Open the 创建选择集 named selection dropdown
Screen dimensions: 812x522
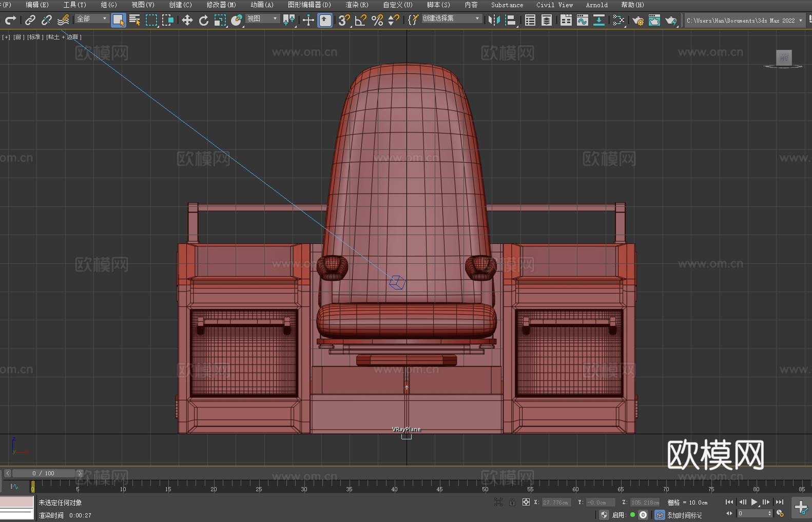pyautogui.click(x=452, y=18)
